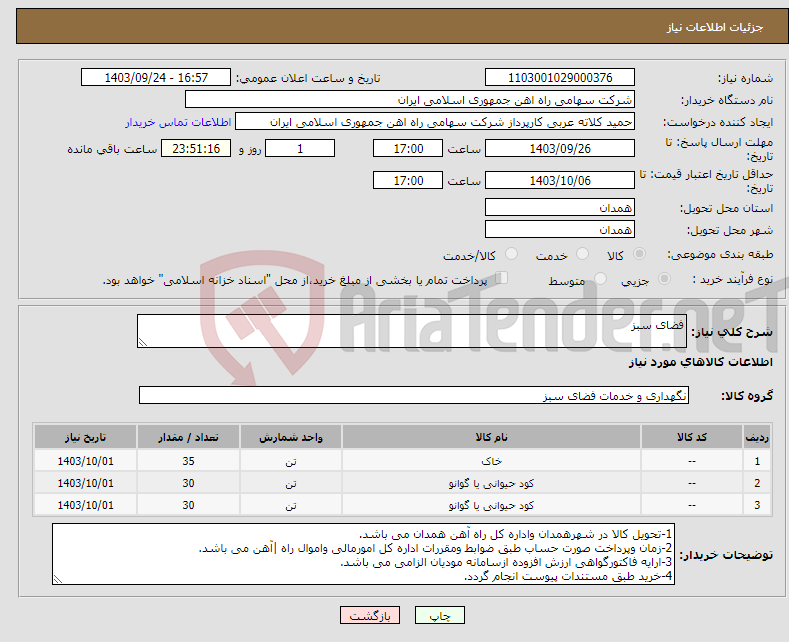This screenshot has width=789, height=642.
Task: Click the تاریخ نیاز column header
Action: [86, 437]
